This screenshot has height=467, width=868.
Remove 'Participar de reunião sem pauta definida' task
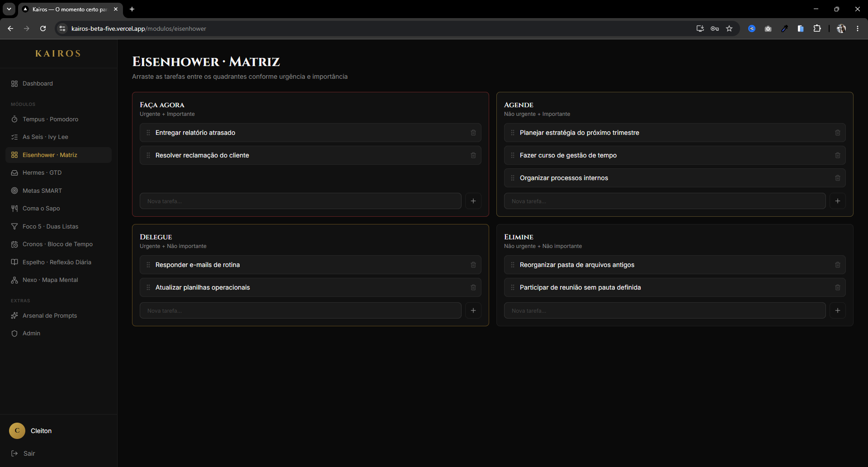click(x=838, y=287)
